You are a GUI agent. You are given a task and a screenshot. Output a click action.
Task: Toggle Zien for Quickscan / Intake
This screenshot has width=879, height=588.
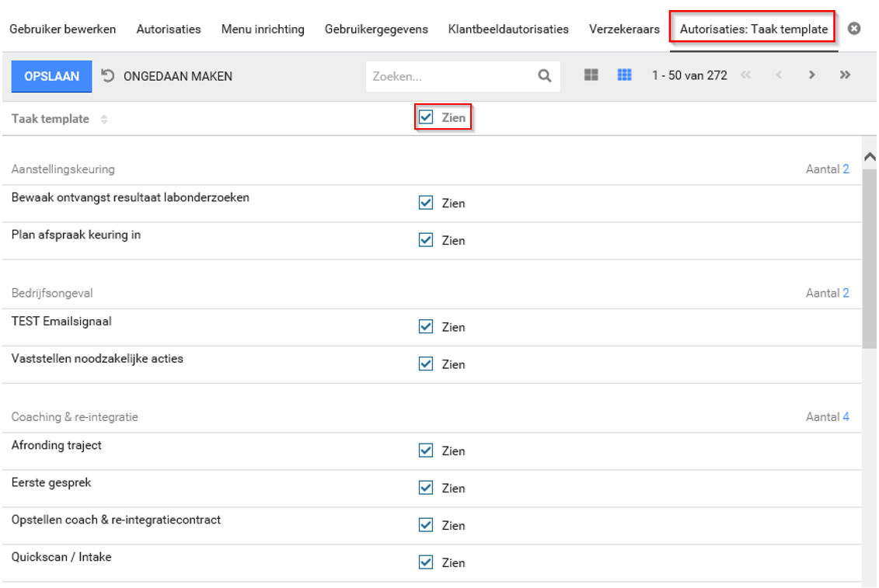pyautogui.click(x=426, y=562)
